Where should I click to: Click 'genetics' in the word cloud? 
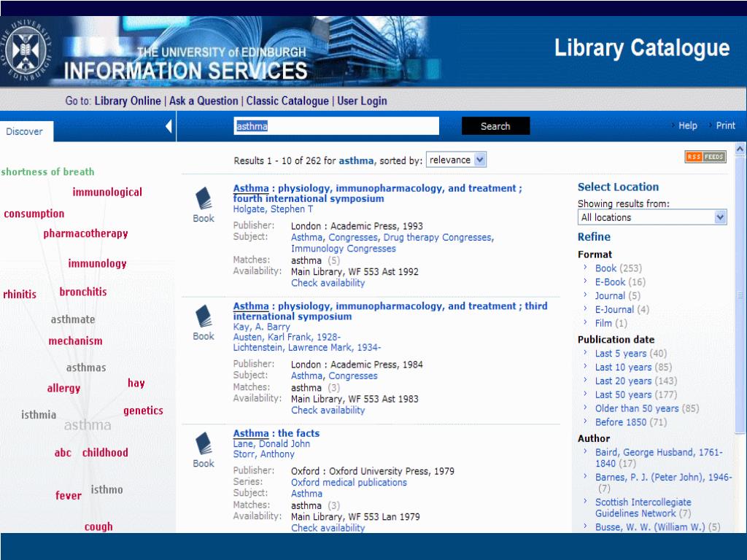click(143, 411)
